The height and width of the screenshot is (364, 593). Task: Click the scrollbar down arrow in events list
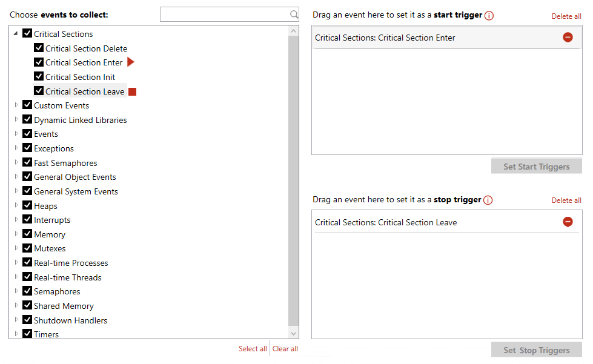pos(294,334)
